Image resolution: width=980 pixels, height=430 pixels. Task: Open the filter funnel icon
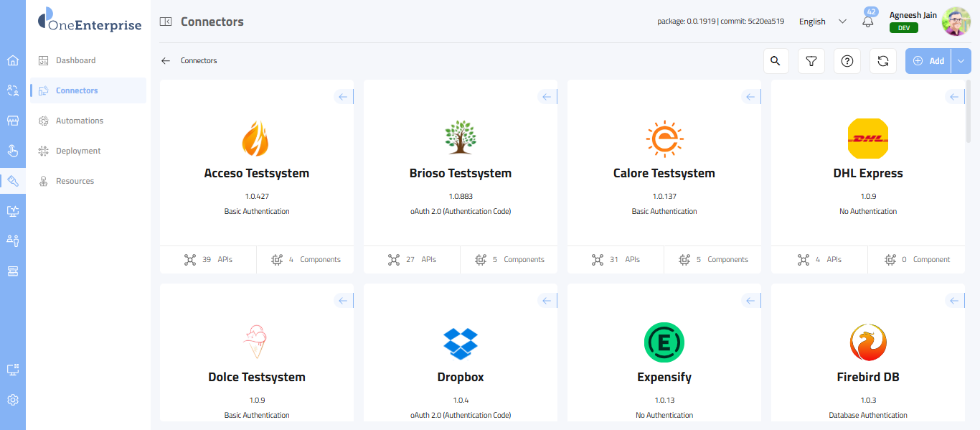click(811, 61)
